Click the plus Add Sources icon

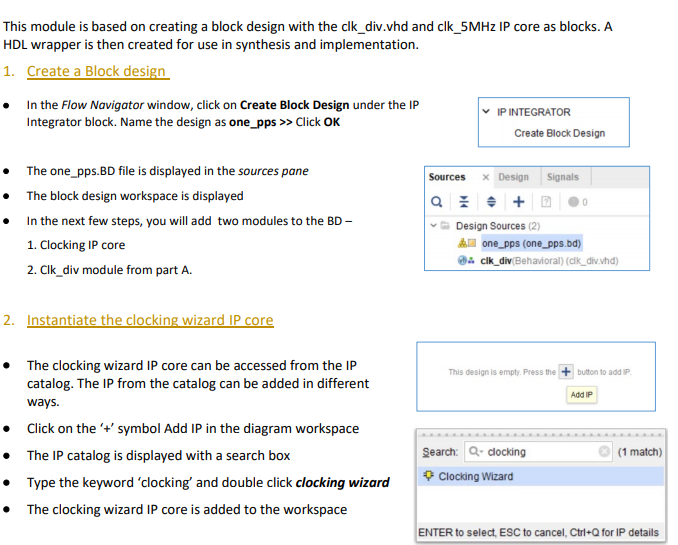(x=518, y=202)
